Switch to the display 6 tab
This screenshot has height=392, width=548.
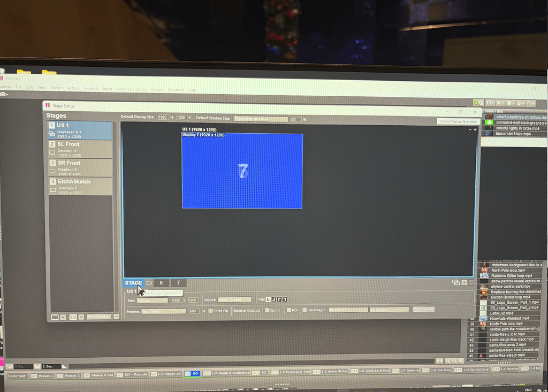(161, 283)
